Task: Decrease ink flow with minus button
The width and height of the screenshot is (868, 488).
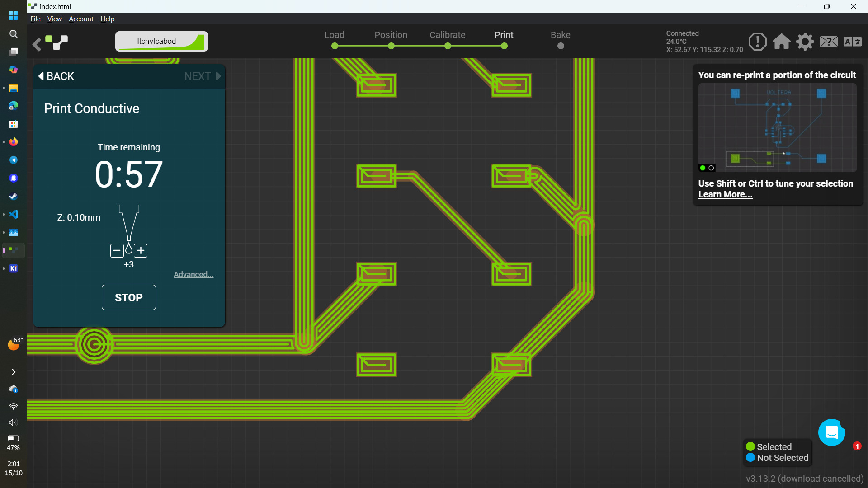Action: [117, 250]
